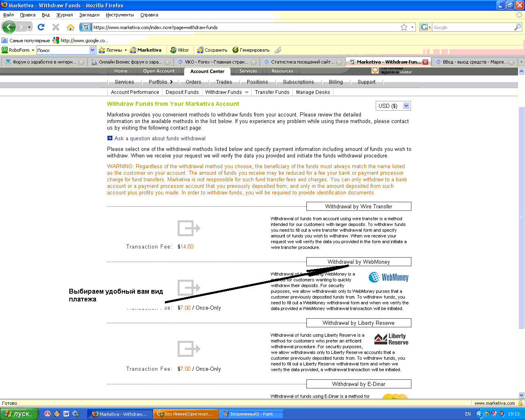Go back with the Firefox back arrow

[9, 27]
